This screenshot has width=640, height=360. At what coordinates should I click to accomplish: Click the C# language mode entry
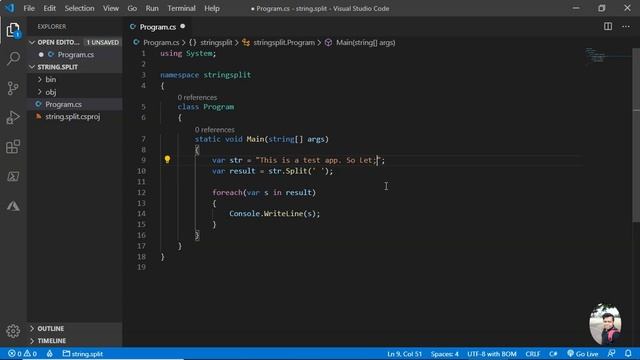(553, 354)
